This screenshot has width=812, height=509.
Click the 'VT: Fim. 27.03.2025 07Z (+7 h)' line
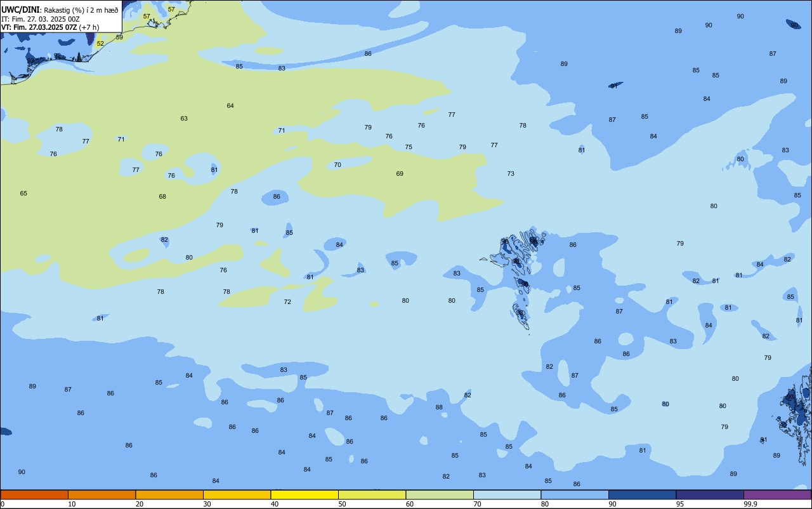50,27
